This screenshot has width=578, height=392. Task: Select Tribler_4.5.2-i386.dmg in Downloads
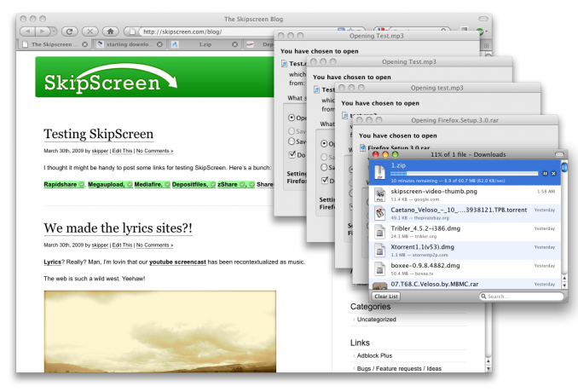pos(465,232)
